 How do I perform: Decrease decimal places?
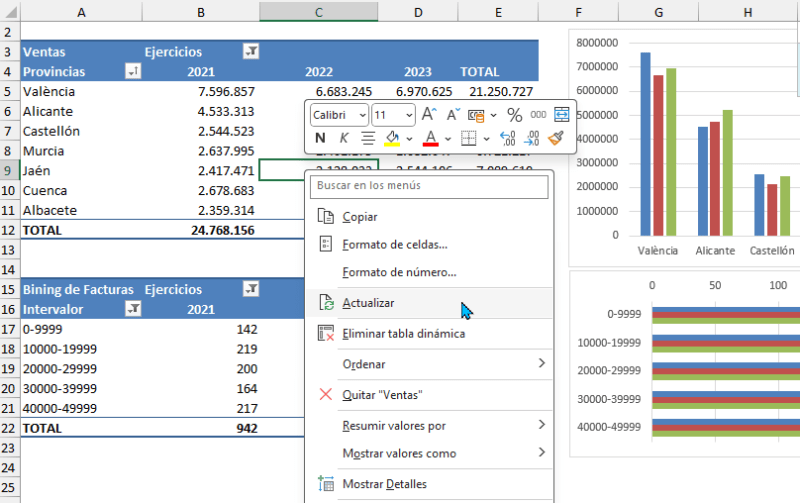(x=532, y=138)
